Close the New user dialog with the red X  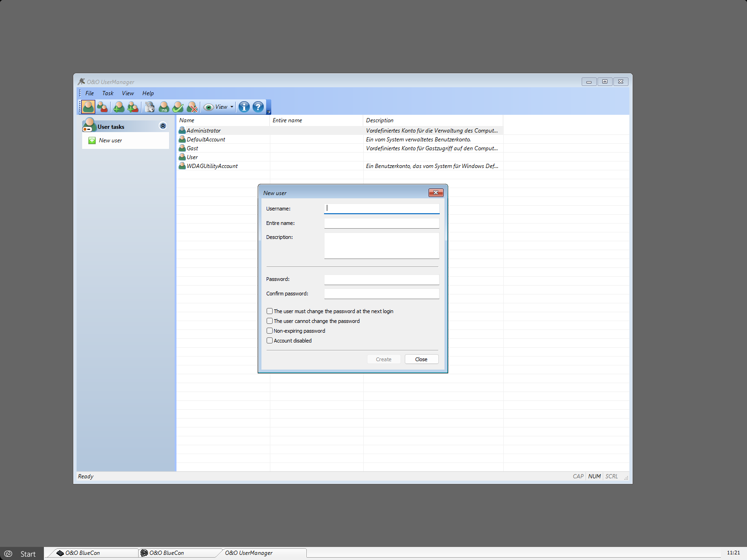436,193
